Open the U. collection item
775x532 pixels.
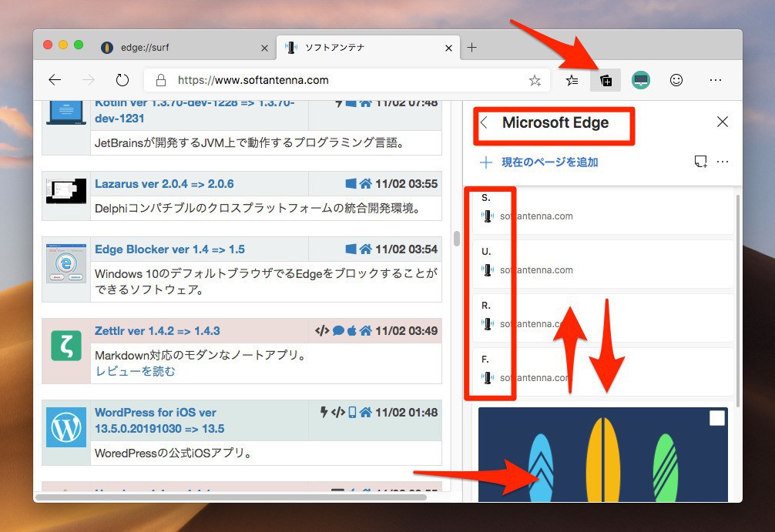(602, 264)
